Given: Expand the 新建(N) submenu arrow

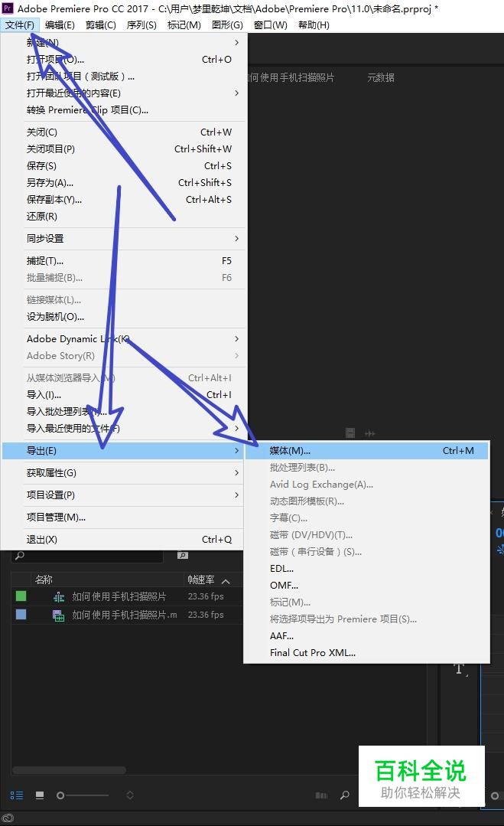Looking at the screenshot, I should click(237, 42).
